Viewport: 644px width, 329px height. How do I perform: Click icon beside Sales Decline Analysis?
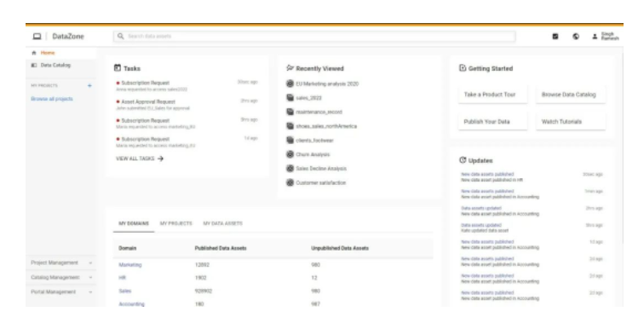(290, 169)
